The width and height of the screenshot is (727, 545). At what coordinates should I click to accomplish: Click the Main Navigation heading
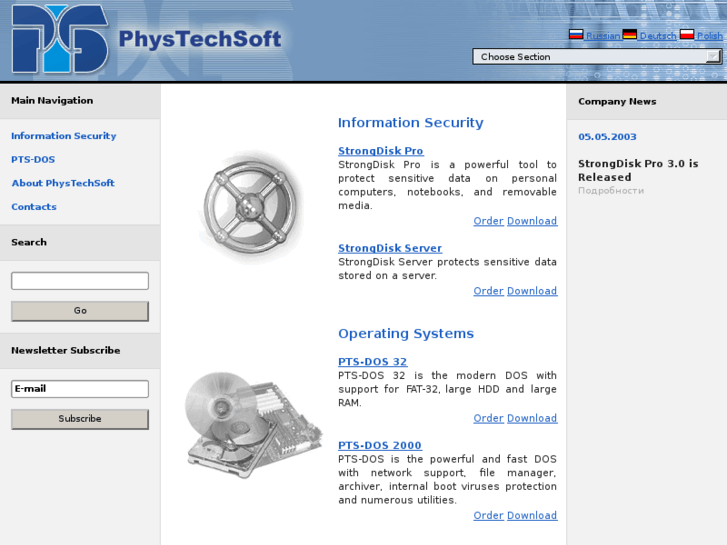click(52, 101)
